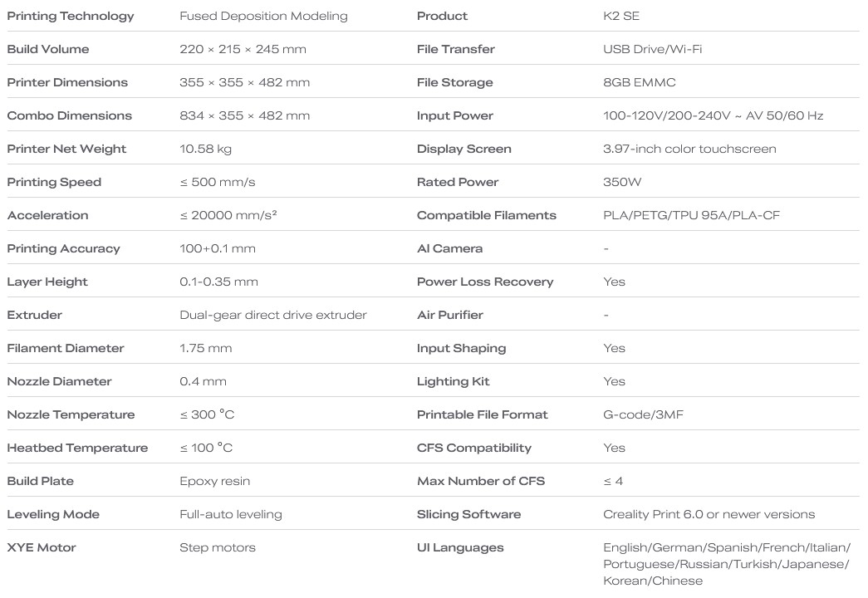This screenshot has height=598, width=868.
Task: Click the "UI Languages" label
Action: click(459, 547)
